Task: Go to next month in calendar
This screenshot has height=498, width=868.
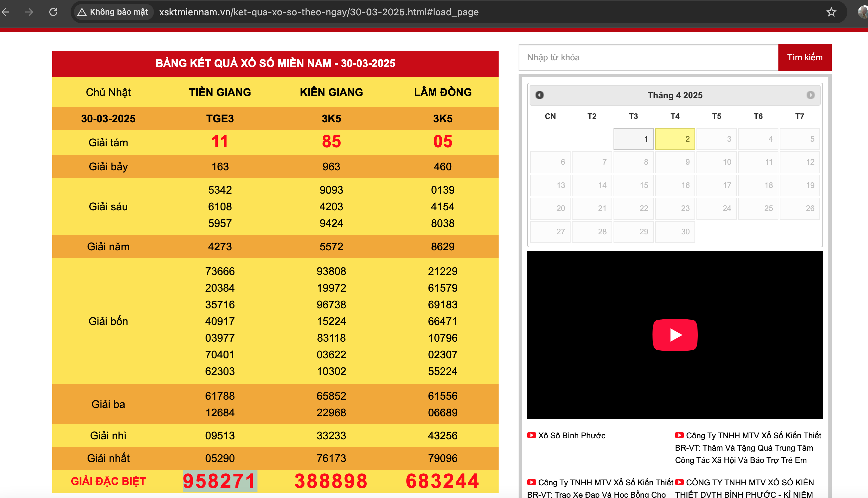Action: coord(810,95)
